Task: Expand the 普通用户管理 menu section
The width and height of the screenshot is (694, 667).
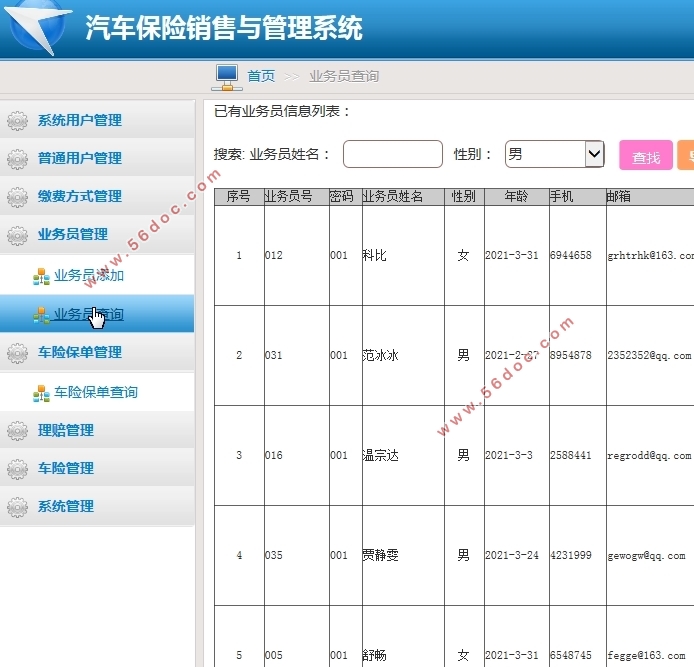Action: 80,158
